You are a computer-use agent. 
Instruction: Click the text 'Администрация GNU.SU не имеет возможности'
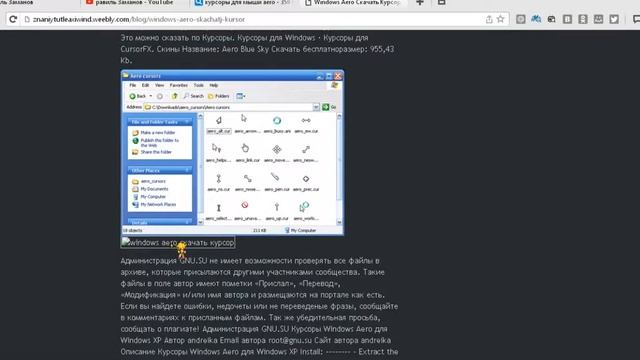(206, 260)
